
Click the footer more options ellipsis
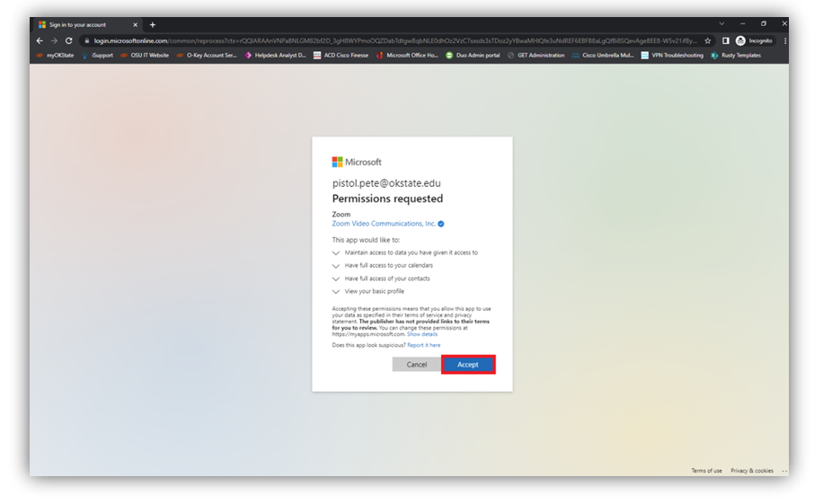coord(784,471)
